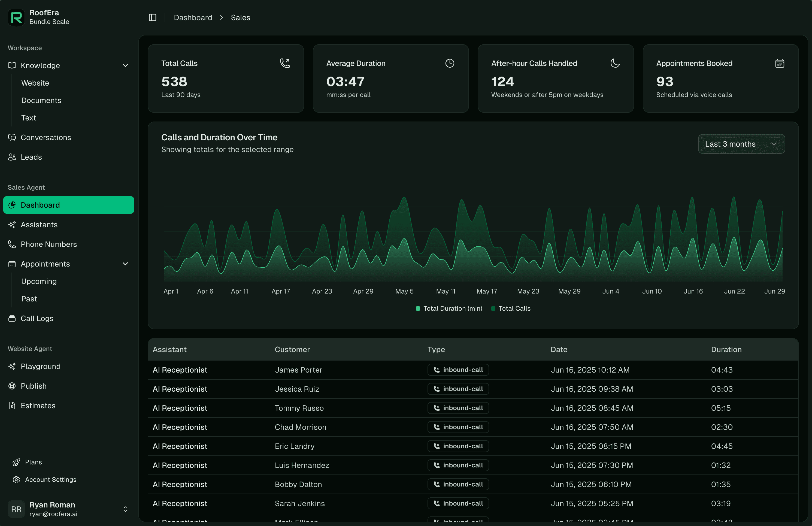Viewport: 812px width, 526px height.
Task: Open Account Settings
Action: 50,479
